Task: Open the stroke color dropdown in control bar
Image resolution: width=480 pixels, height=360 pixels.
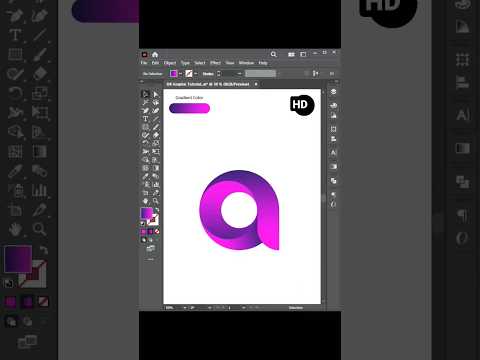Action: [x=196, y=74]
